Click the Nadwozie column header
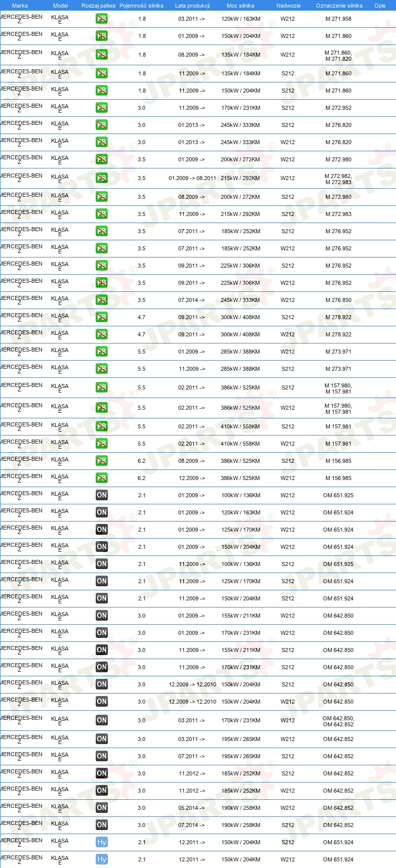 [289, 6]
